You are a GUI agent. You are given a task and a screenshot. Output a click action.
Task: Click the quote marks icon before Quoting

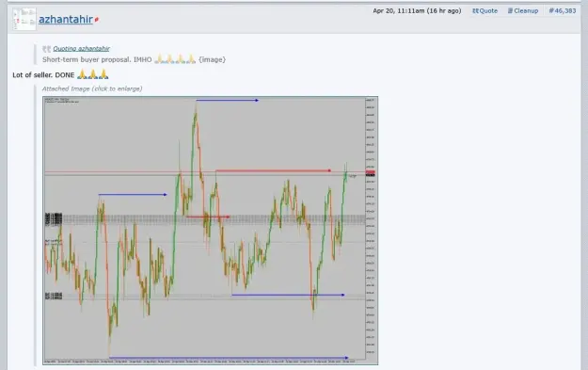(x=46, y=49)
